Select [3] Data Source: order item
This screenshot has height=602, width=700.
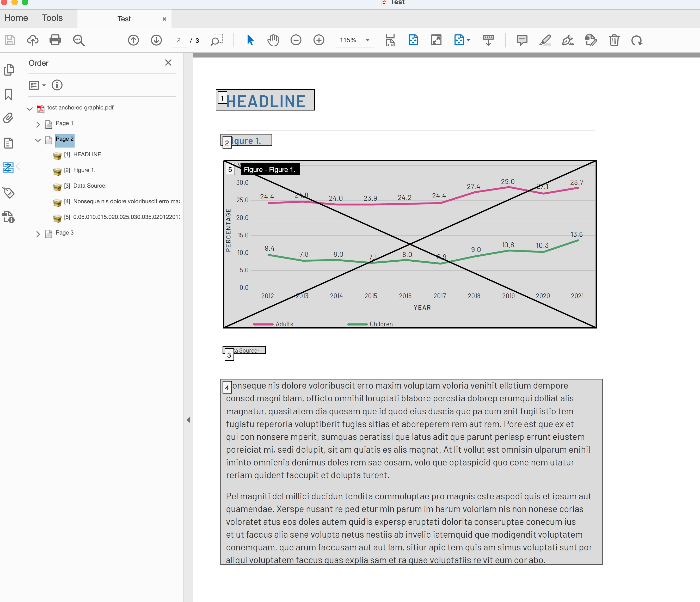click(x=90, y=186)
